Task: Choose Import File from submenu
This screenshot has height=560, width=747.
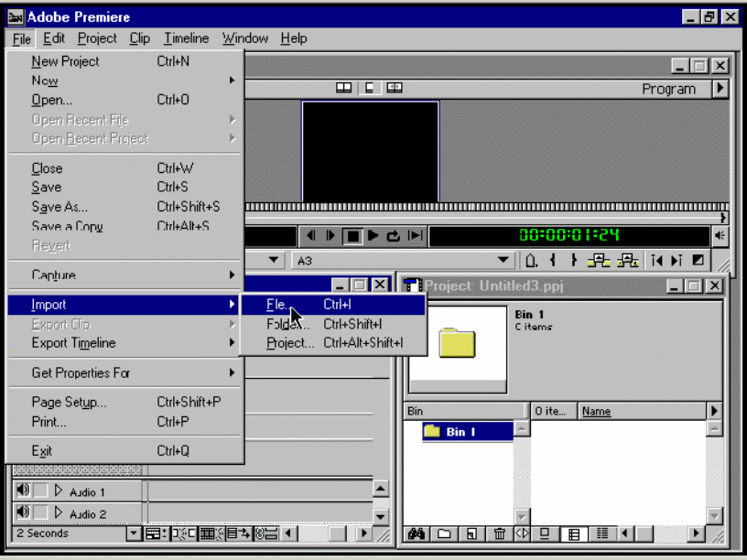Action: point(333,305)
